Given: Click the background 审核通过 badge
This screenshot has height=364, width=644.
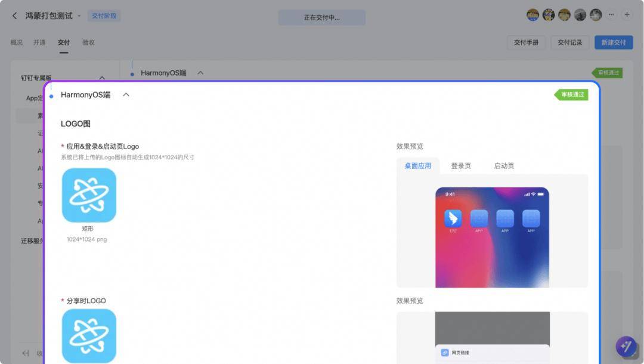Looking at the screenshot, I should tap(607, 73).
